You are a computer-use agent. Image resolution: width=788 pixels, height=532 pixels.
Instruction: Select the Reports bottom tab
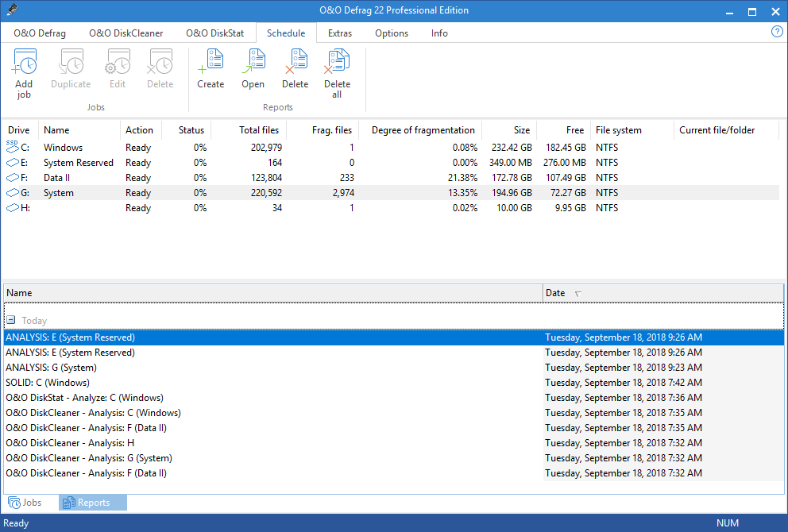pyautogui.click(x=93, y=503)
